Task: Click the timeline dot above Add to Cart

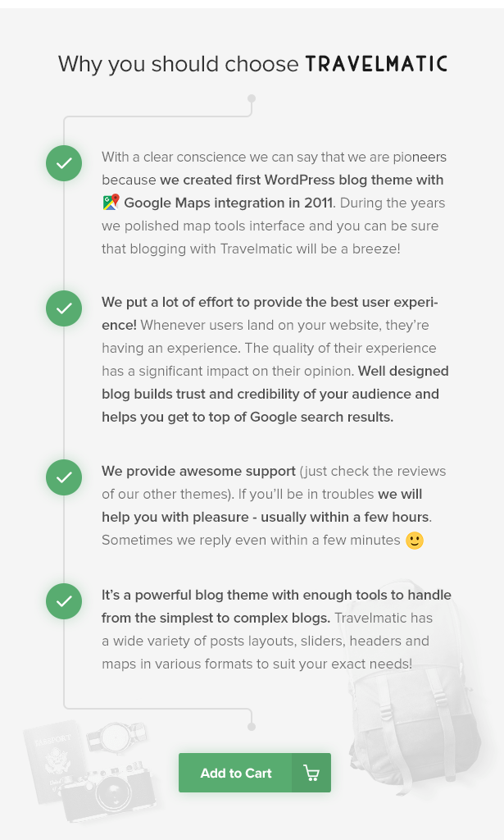Action: [x=252, y=727]
